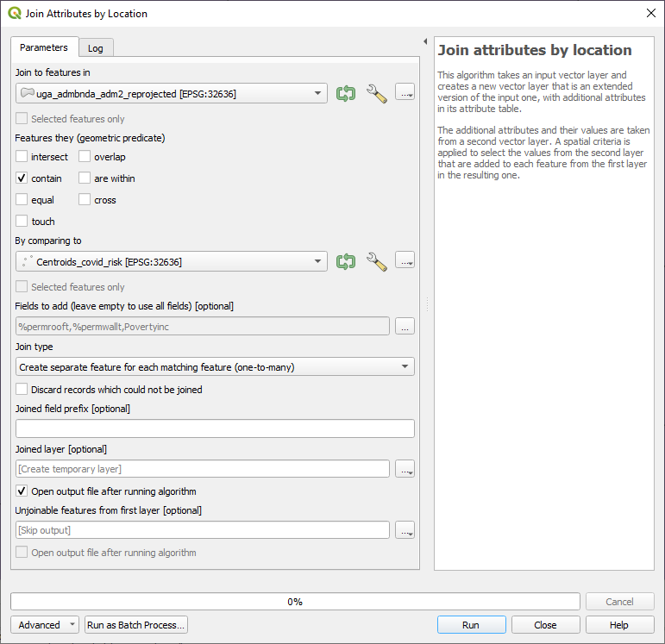Choose unjoinable features output destination button

(405, 530)
